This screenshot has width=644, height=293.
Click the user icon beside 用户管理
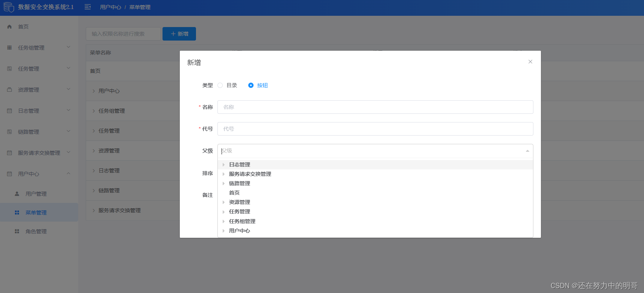click(x=17, y=194)
